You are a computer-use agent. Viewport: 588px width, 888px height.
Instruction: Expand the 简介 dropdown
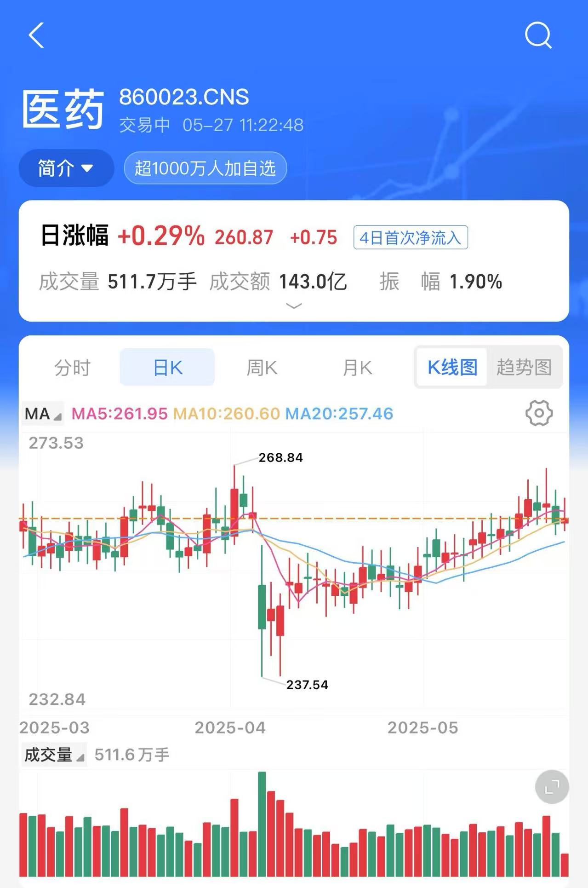click(66, 168)
